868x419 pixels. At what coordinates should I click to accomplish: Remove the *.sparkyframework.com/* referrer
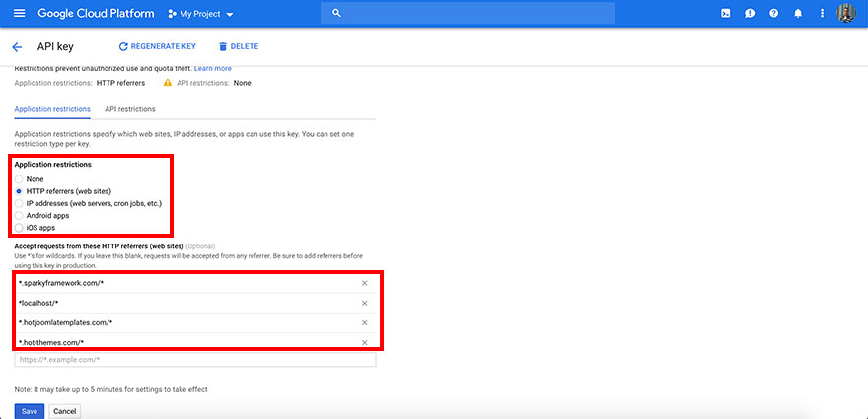coord(364,283)
